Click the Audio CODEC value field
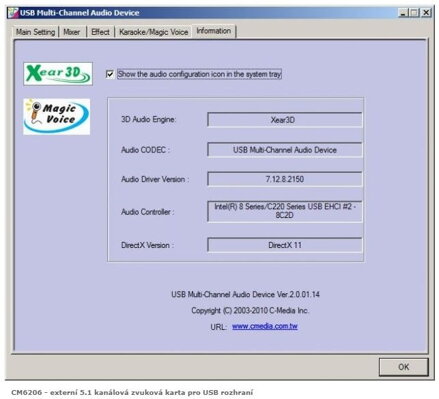The image size is (439, 399). click(x=284, y=150)
